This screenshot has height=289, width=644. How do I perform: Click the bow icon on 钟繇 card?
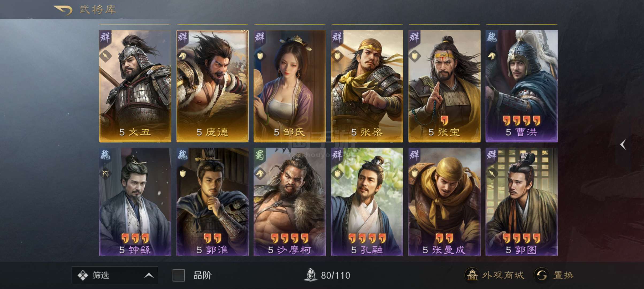[105, 174]
